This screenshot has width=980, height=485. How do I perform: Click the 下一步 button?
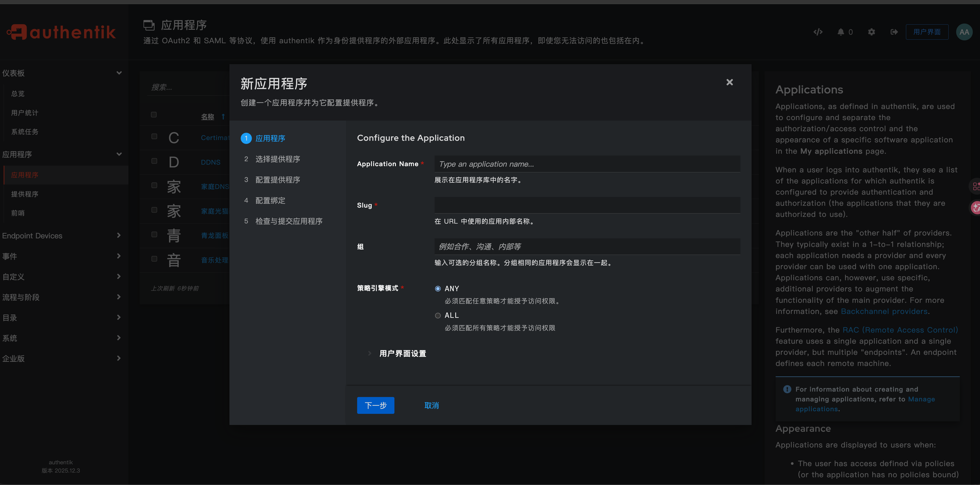376,406
